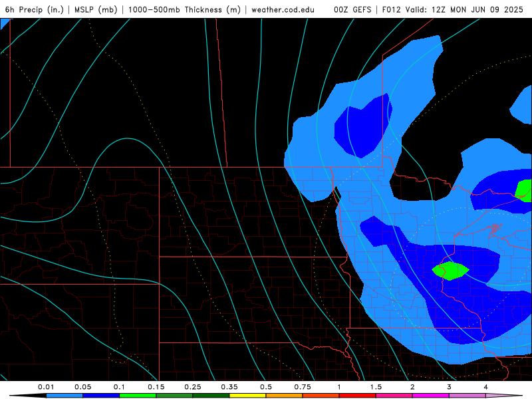The width and height of the screenshot is (532, 399).
Task: Select the magenta 2–3 colorbar segment
Action: tap(431, 396)
